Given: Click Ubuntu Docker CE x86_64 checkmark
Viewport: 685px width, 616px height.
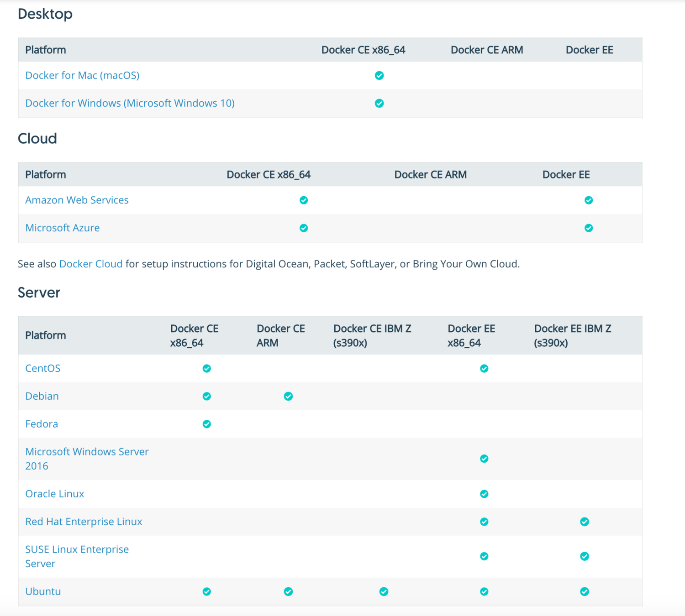Looking at the screenshot, I should pos(207,591).
